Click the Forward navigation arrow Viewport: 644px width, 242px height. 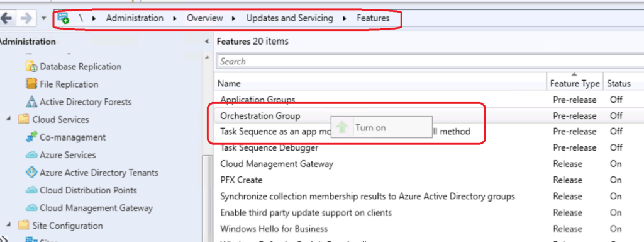(26, 18)
